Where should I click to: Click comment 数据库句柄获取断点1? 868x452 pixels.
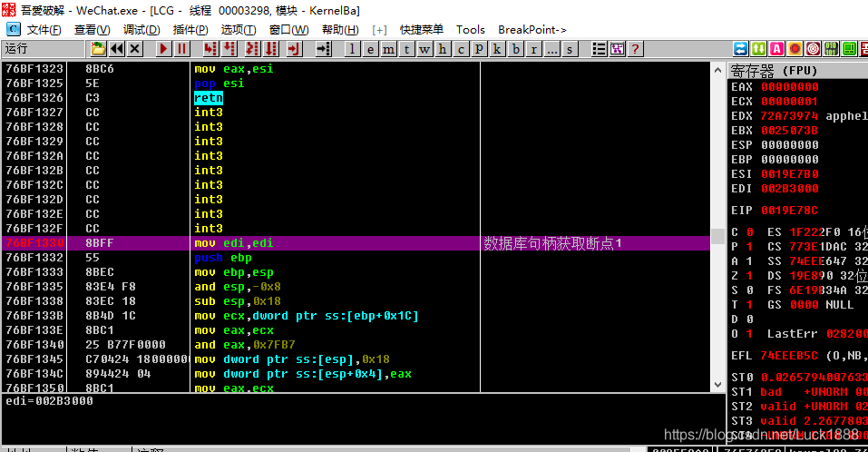tap(552, 243)
